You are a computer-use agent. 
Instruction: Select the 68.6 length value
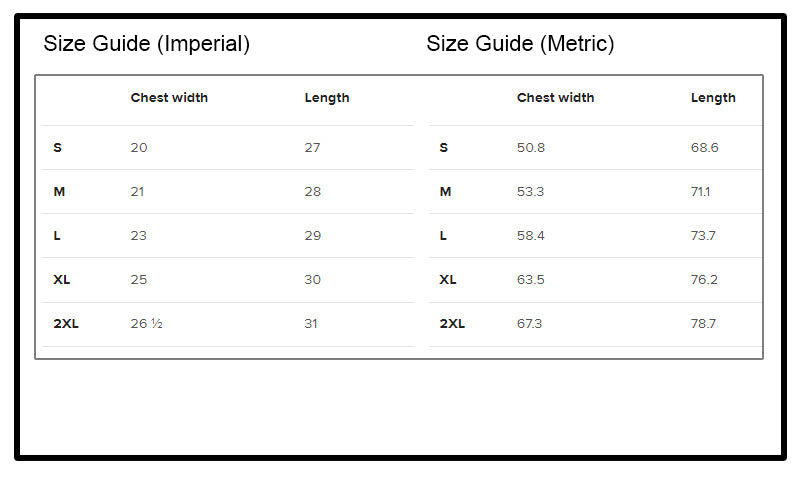[x=704, y=148]
